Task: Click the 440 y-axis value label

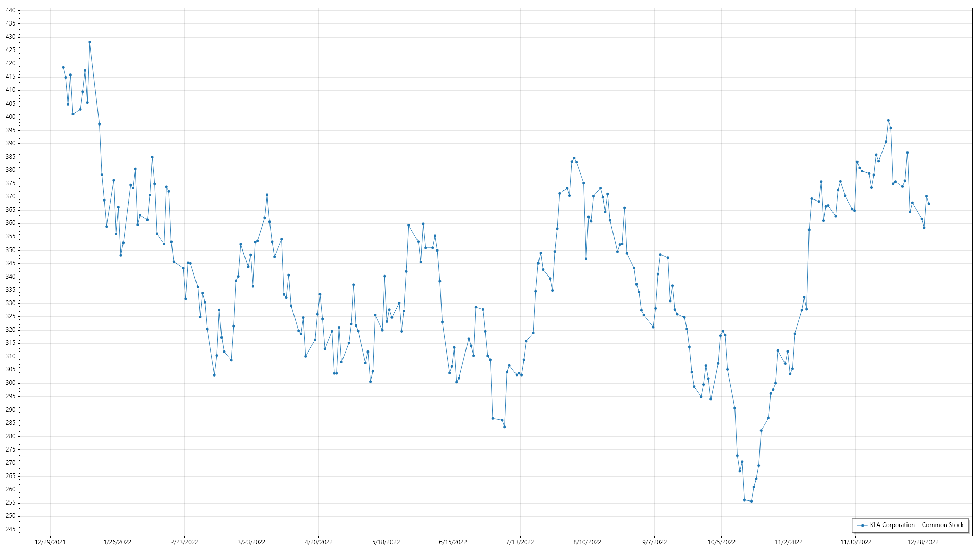Action: click(x=11, y=10)
